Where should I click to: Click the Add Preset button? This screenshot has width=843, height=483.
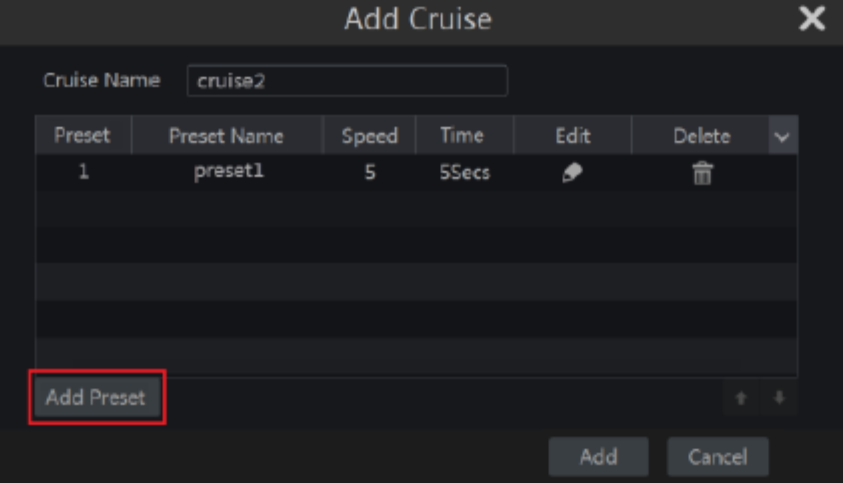[x=96, y=397]
